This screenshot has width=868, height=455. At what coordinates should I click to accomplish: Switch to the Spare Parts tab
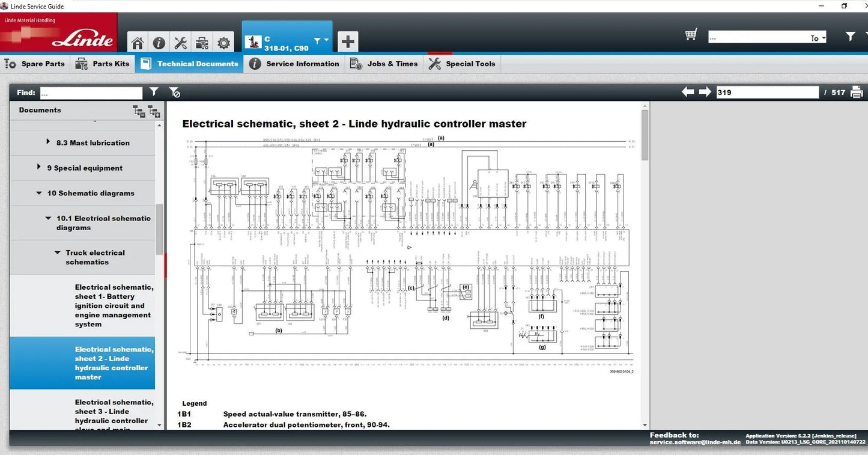(35, 63)
